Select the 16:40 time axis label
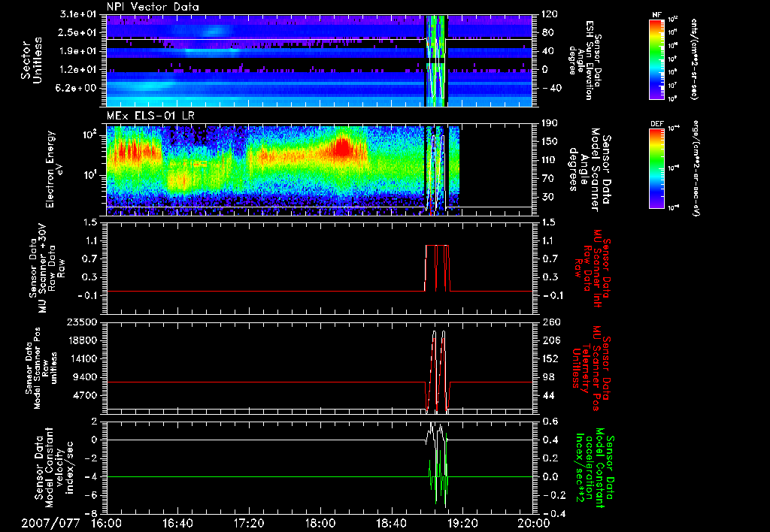This screenshot has height=532, width=770. tap(177, 523)
